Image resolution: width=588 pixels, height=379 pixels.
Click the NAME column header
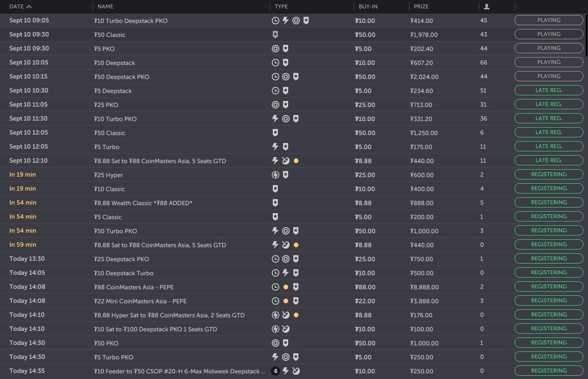pos(106,7)
